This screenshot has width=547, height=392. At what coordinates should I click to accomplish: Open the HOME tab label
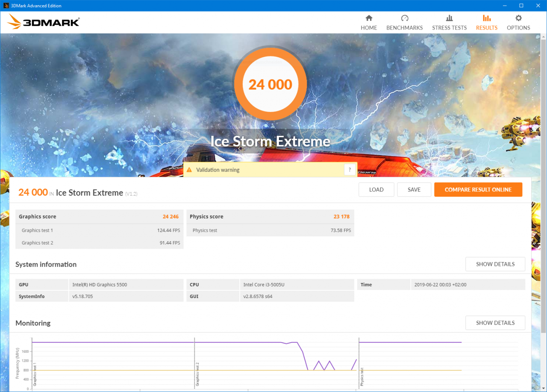click(369, 28)
